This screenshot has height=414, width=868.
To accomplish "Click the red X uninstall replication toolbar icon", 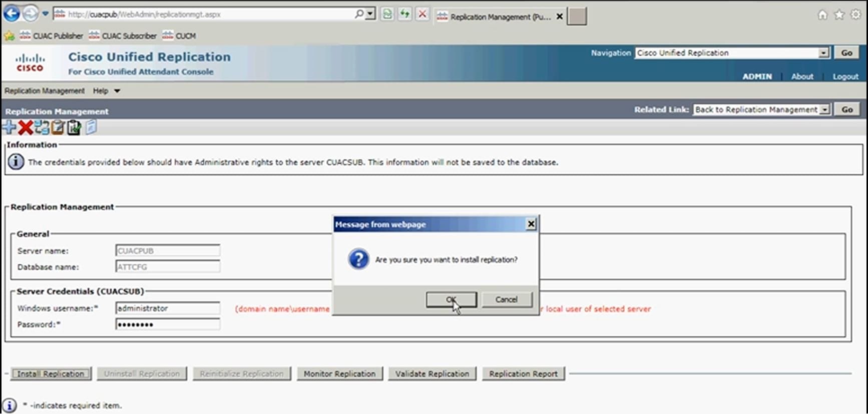I will tap(26, 128).
